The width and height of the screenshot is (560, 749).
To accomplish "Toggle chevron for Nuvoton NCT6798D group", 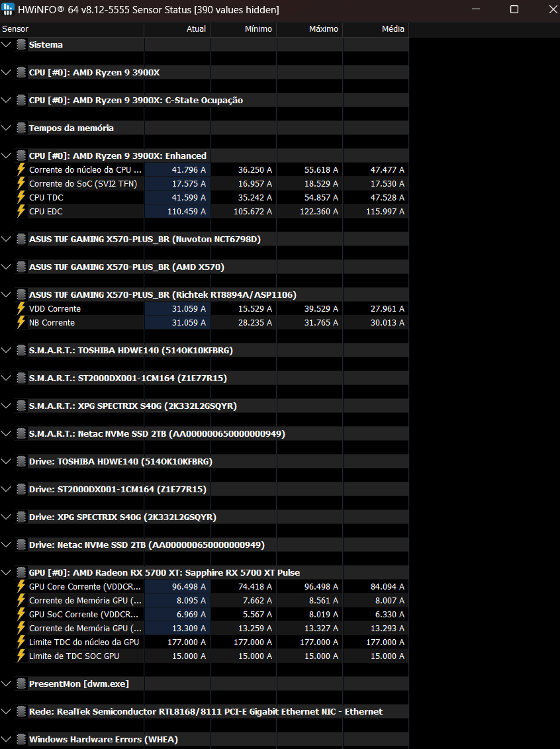I will [6, 239].
